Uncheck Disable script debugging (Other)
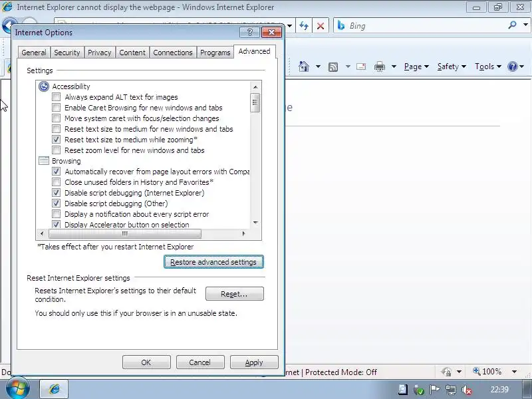The image size is (532, 399). 57,203
